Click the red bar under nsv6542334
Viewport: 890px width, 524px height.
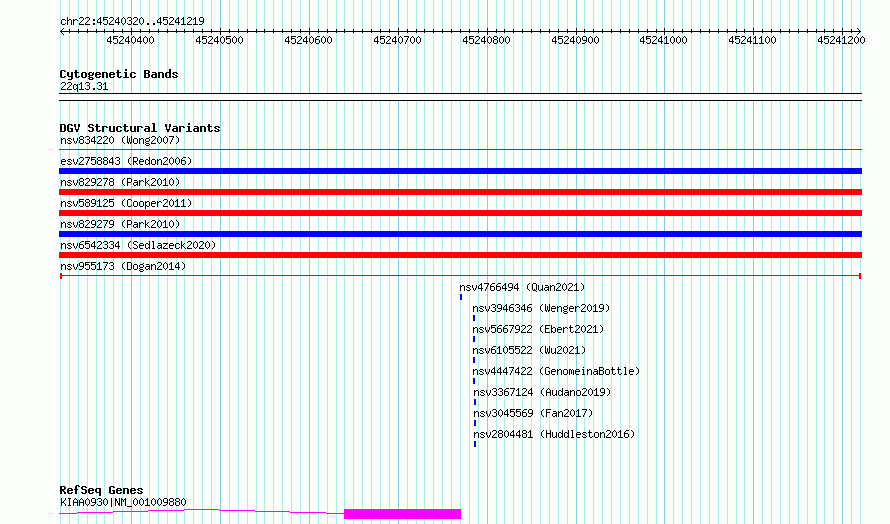[x=460, y=255]
